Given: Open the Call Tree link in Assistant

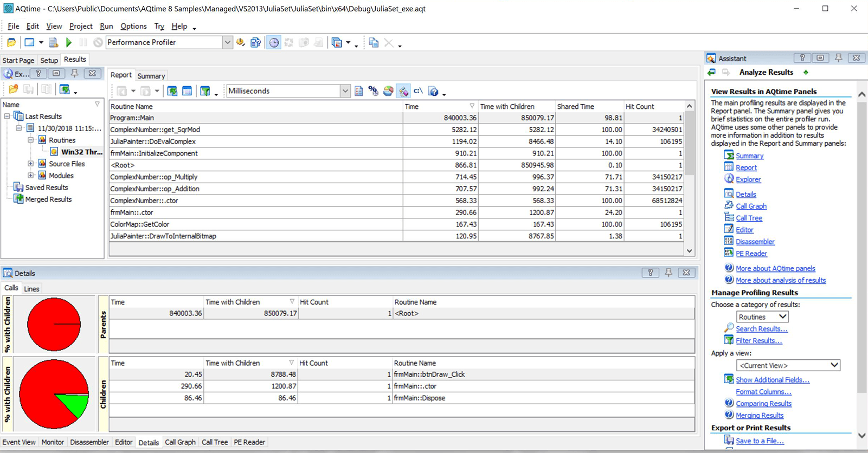Looking at the screenshot, I should (749, 218).
